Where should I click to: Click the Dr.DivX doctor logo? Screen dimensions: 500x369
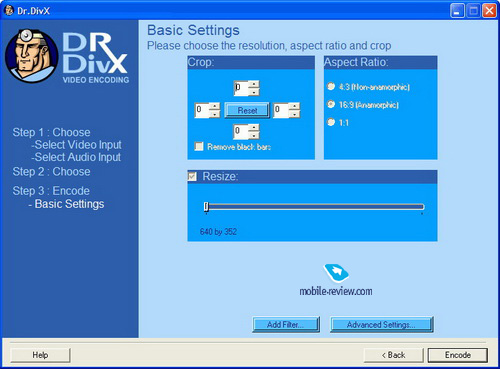pos(32,56)
